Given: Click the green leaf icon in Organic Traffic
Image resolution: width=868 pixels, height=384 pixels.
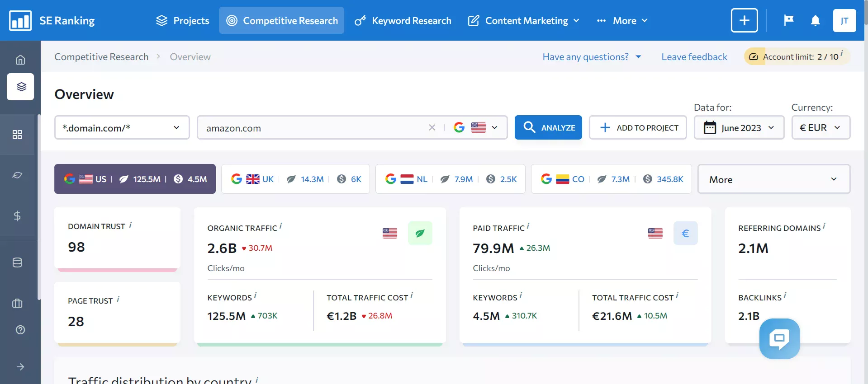Looking at the screenshot, I should pyautogui.click(x=420, y=233).
